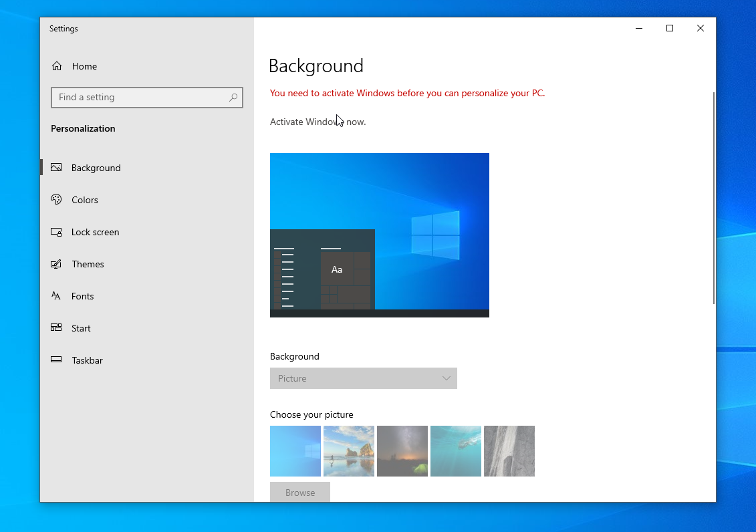The width and height of the screenshot is (756, 532).
Task: Click the search magnifier icon
Action: 233,98
